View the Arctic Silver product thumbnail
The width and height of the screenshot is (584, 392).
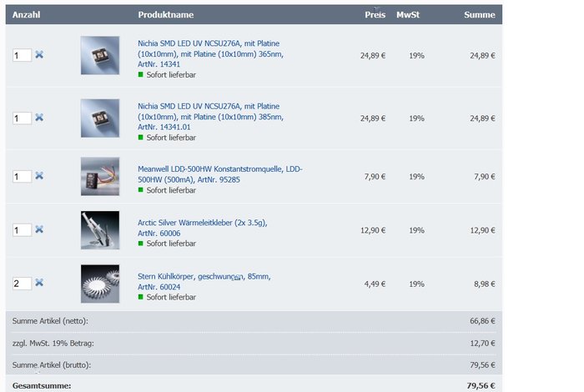100,229
